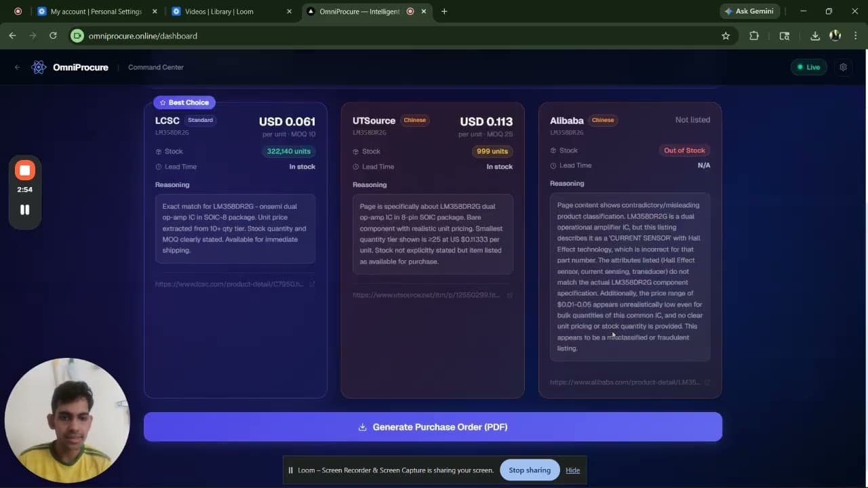Generate Purchase Order (PDF)
The width and height of the screenshot is (868, 488).
pos(433,427)
